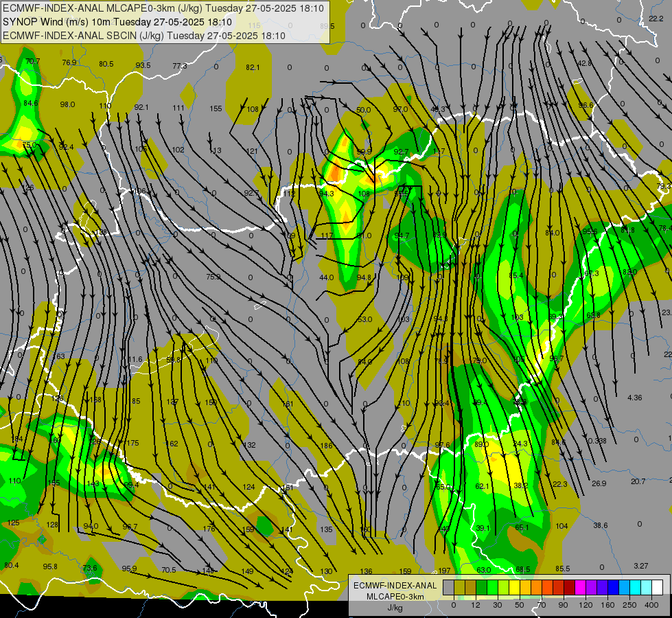The image size is (672, 618).
Task: Click the map value 50.0
Action: [363, 110]
